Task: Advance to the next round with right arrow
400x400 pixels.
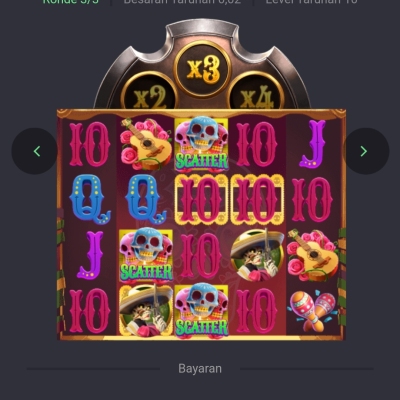Action: point(366,151)
